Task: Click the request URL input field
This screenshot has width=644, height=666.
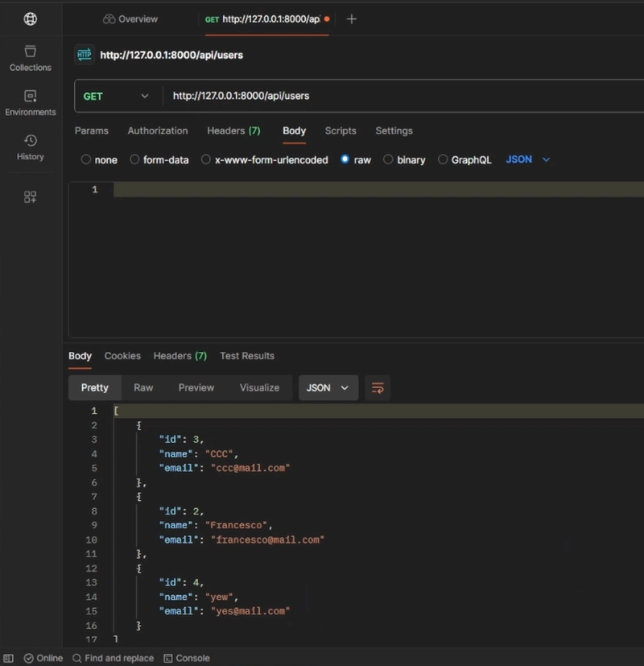Action: click(x=403, y=96)
